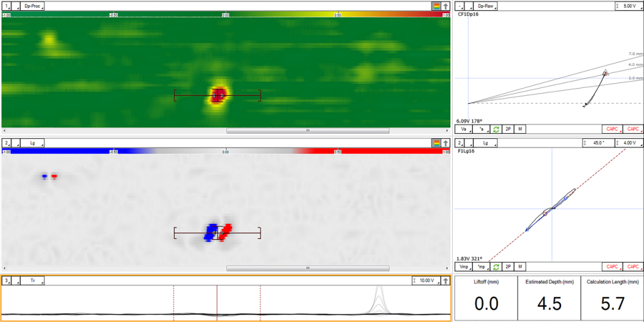
Task: Toggle 2P mode under Lg impedance plot
Action: point(508,267)
